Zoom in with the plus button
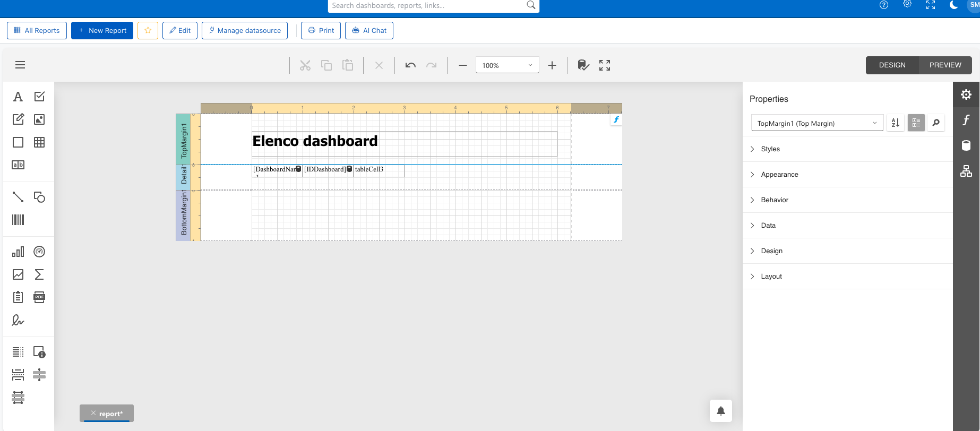Viewport: 980px width, 431px height. tap(552, 65)
